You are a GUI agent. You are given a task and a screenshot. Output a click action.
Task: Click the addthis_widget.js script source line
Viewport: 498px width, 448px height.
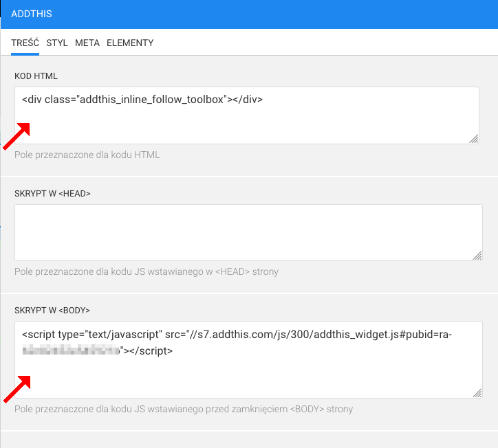(x=237, y=335)
